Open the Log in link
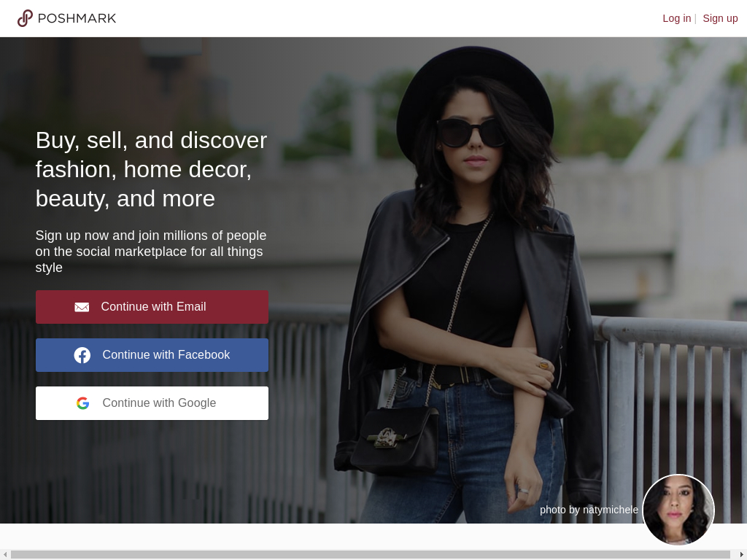Screen dimensions: 747x560 [x=676, y=18]
